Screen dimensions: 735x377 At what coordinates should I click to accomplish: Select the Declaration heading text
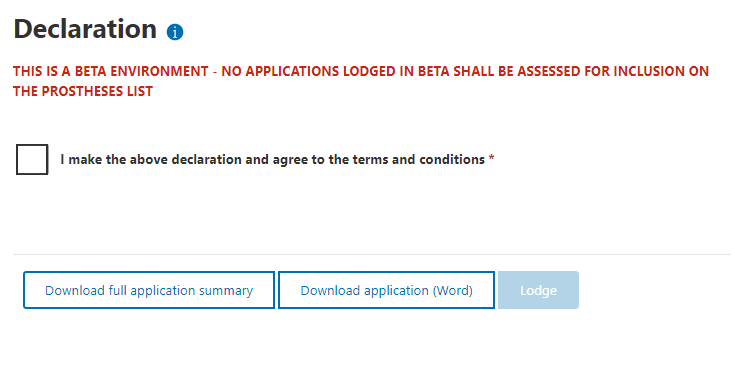point(85,29)
